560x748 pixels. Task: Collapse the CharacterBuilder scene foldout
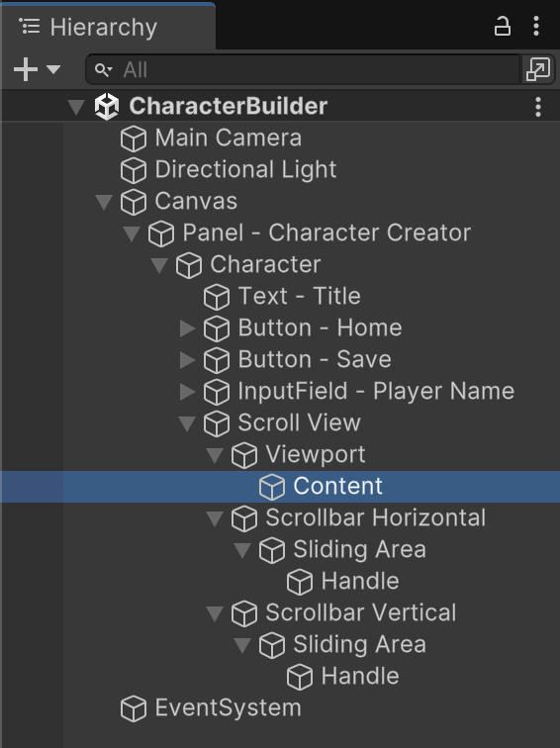[x=76, y=107]
